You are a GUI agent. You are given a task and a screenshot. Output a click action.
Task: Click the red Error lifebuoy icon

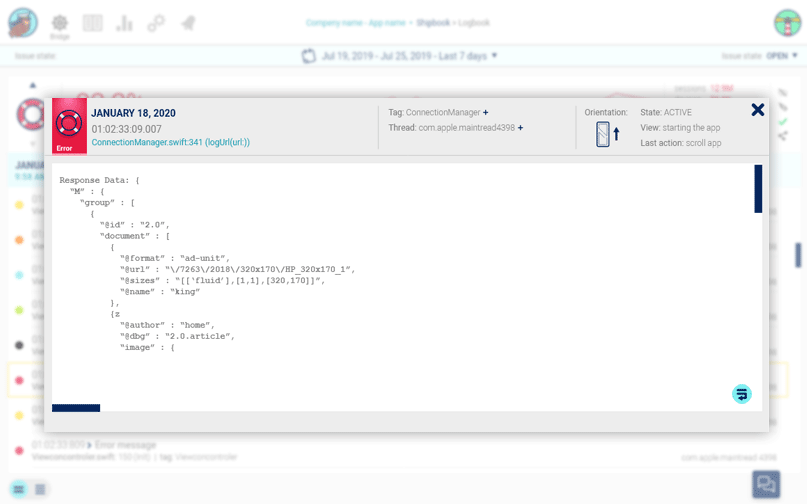pos(69,123)
